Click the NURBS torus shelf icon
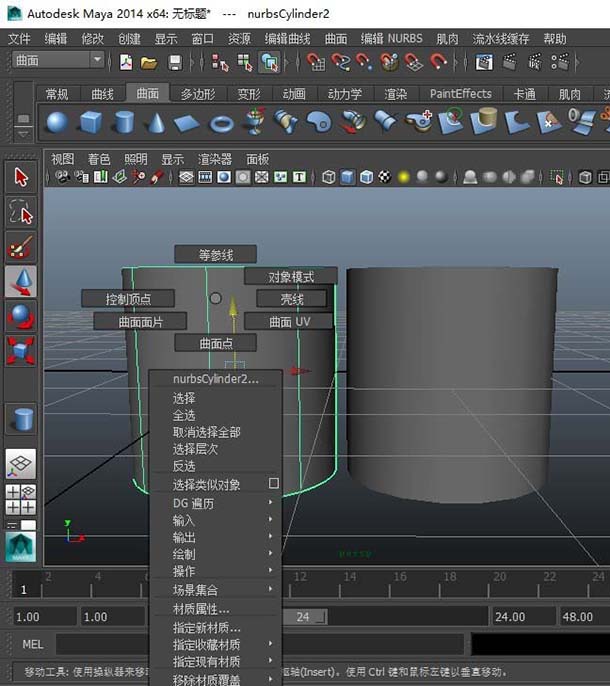Viewport: 610px width, 686px height. 221,122
